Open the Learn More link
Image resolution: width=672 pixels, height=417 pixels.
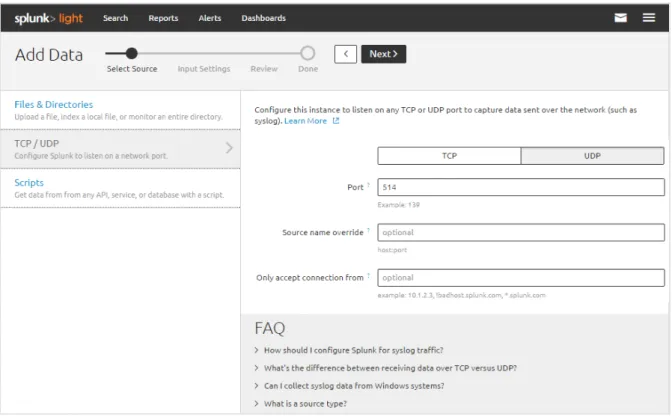(x=306, y=121)
